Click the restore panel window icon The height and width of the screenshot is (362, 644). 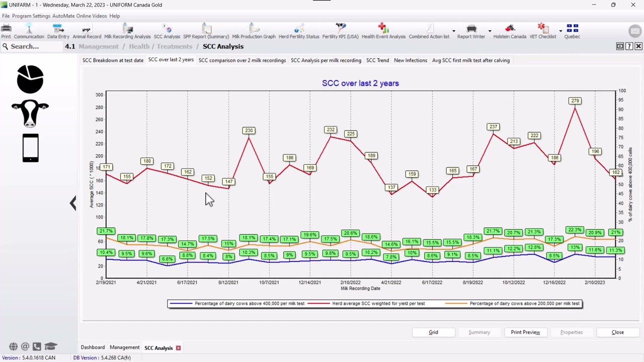(620, 46)
